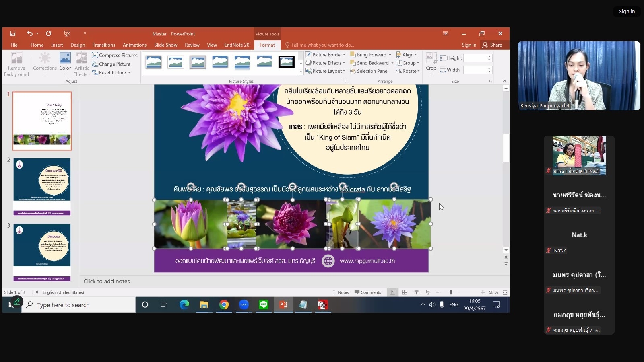644x362 pixels.
Task: Click Change Picture
Action: (111, 64)
